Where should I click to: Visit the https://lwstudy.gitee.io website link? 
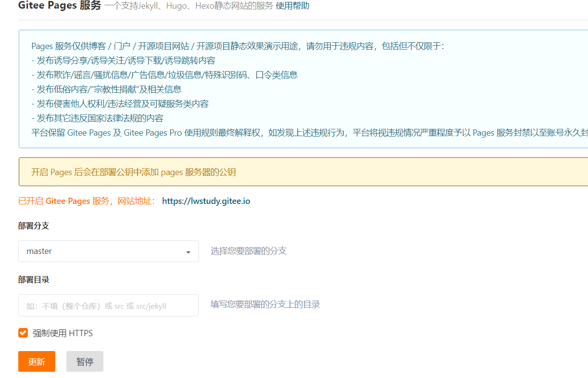206,201
